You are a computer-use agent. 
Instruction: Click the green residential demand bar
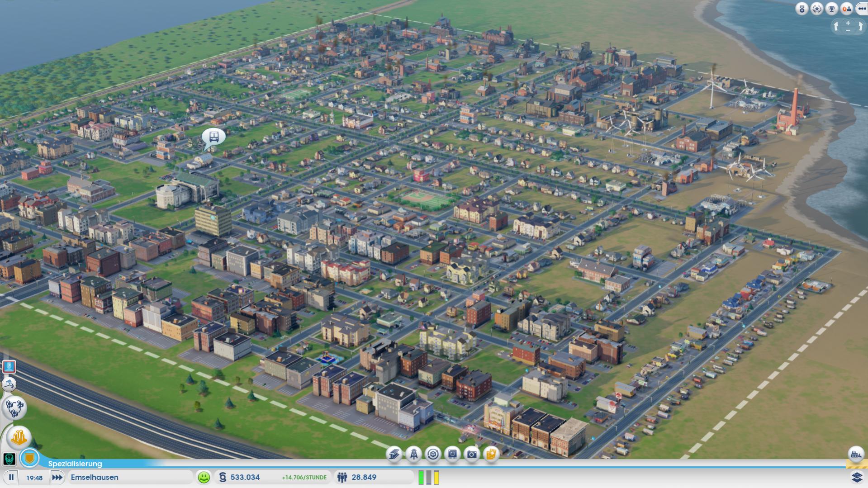(x=421, y=478)
